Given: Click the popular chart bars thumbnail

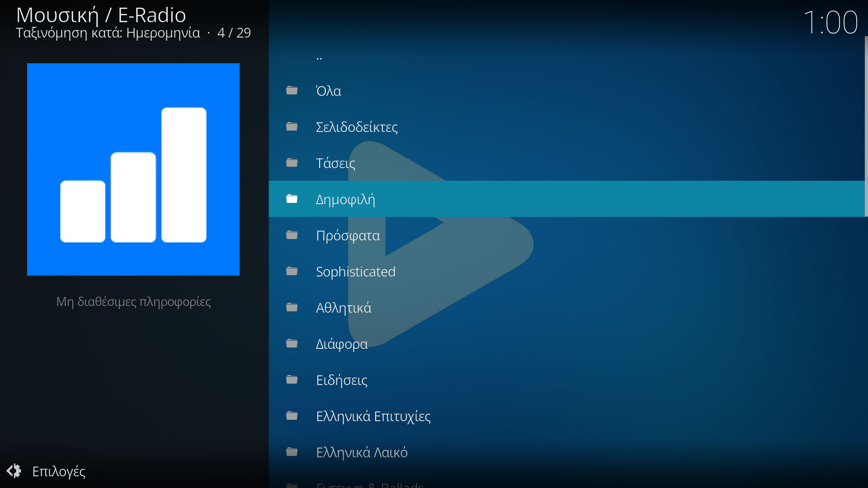Looking at the screenshot, I should pos(133,169).
